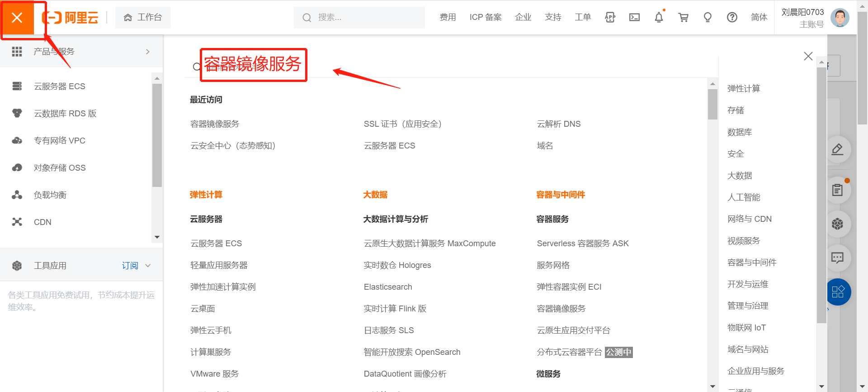Click the 工作台 home button
Screen dimensions: 868x392
(143, 17)
